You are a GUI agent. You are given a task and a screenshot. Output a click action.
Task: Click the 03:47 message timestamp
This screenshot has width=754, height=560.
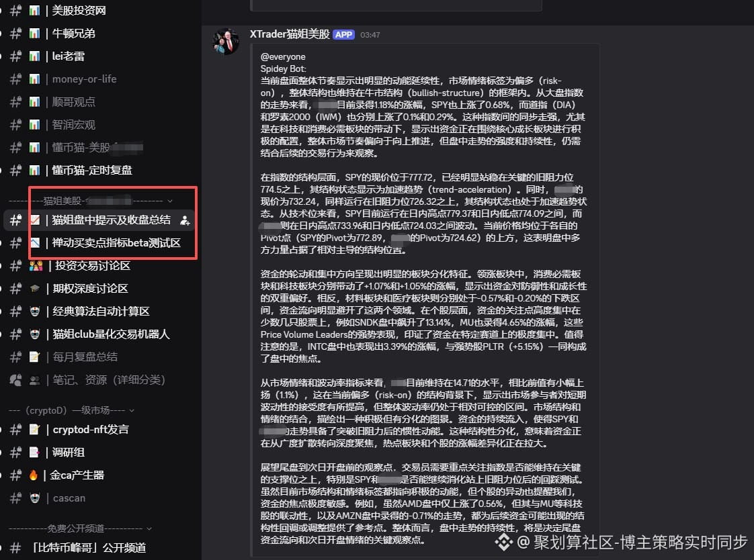click(x=370, y=35)
